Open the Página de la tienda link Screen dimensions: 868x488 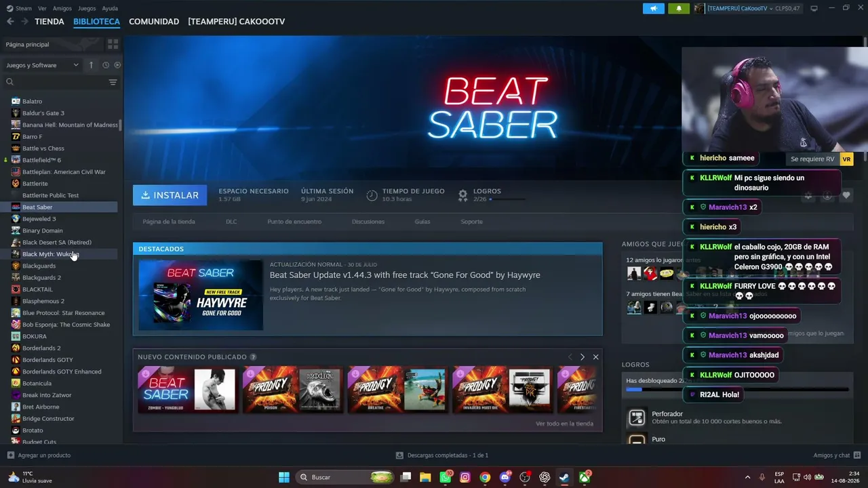pos(169,222)
